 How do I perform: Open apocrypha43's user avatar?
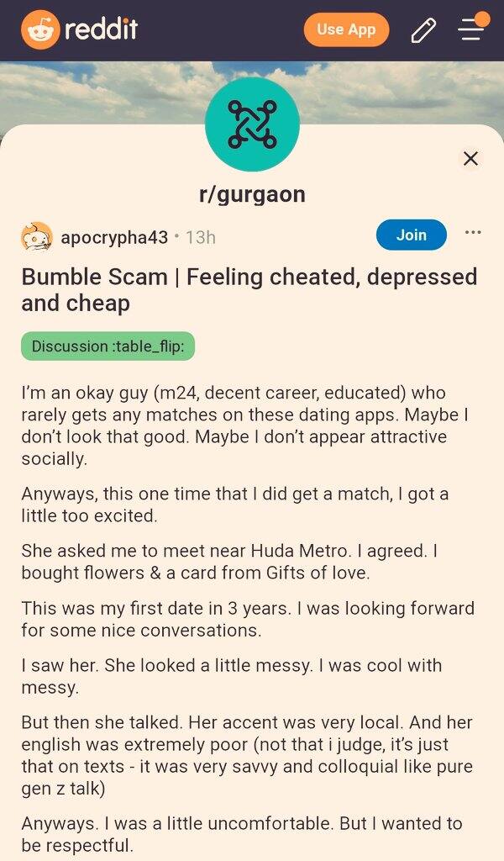[x=37, y=236]
